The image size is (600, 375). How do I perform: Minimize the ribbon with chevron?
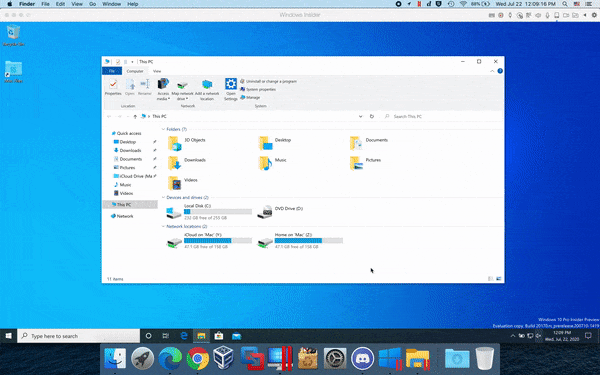[492, 71]
